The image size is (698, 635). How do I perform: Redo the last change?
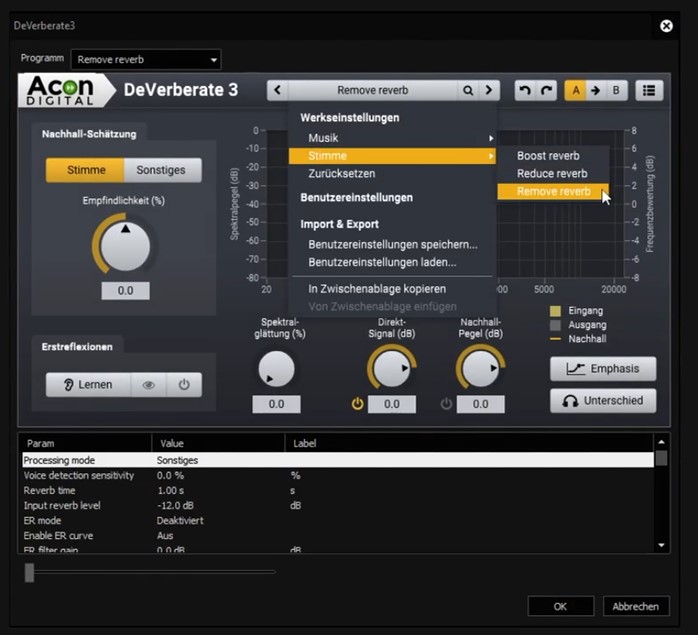coord(546,90)
